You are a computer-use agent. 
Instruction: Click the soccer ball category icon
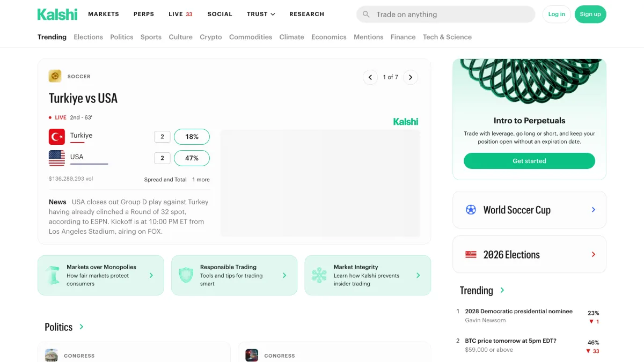tap(55, 76)
